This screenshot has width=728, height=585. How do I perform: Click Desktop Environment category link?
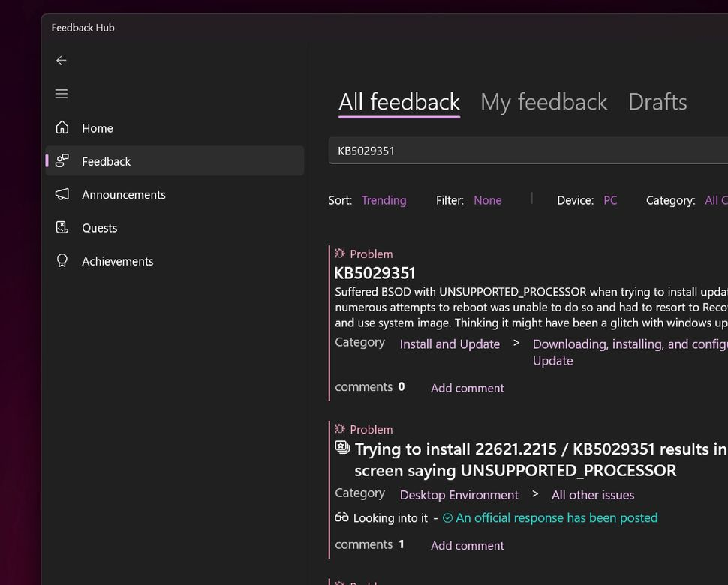[459, 495]
